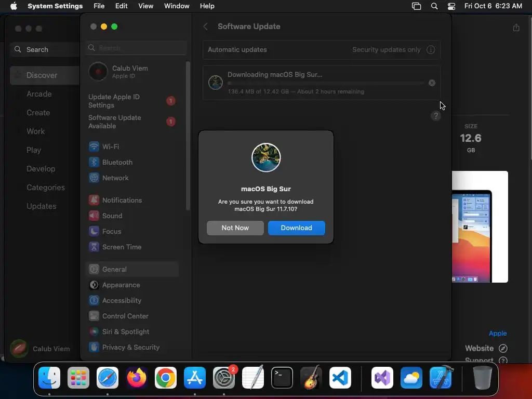Viewport: 532px width, 399px height.
Task: Focus the System Settings search field
Action: (137, 48)
